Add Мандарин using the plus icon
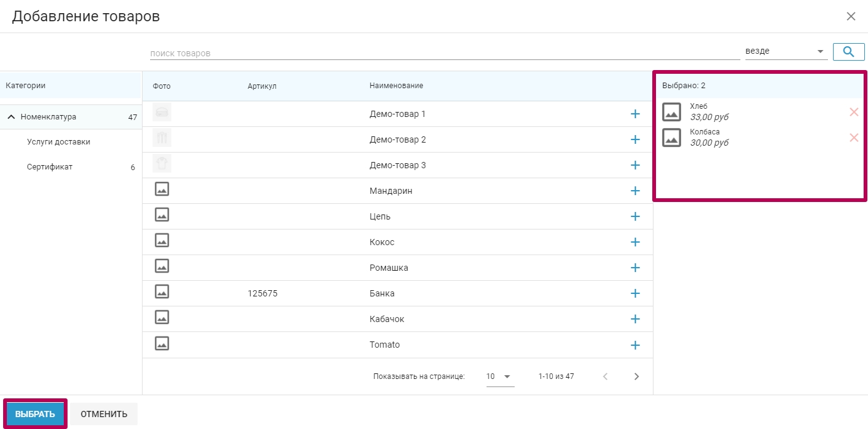This screenshot has width=868, height=429. click(635, 191)
